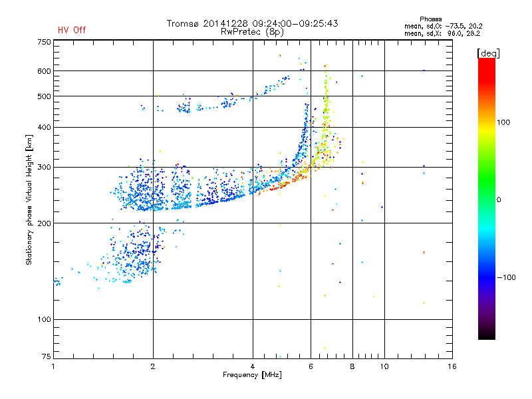
Task: Select the 'mean, sd,X: 96.0, 28.2' line
Action: 442,33
